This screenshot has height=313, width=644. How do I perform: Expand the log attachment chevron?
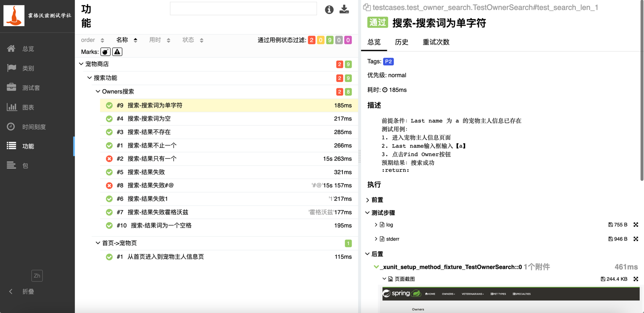[x=376, y=225]
